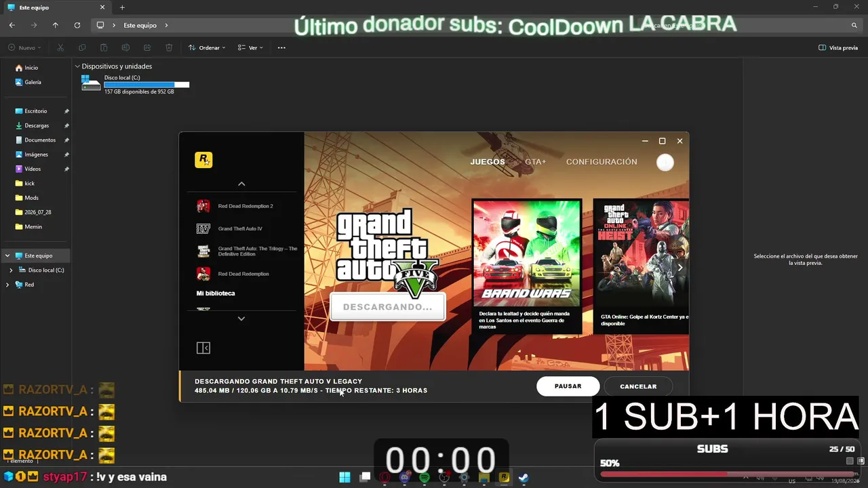Show next news card with the right arrow
The image size is (868, 488).
[680, 268]
